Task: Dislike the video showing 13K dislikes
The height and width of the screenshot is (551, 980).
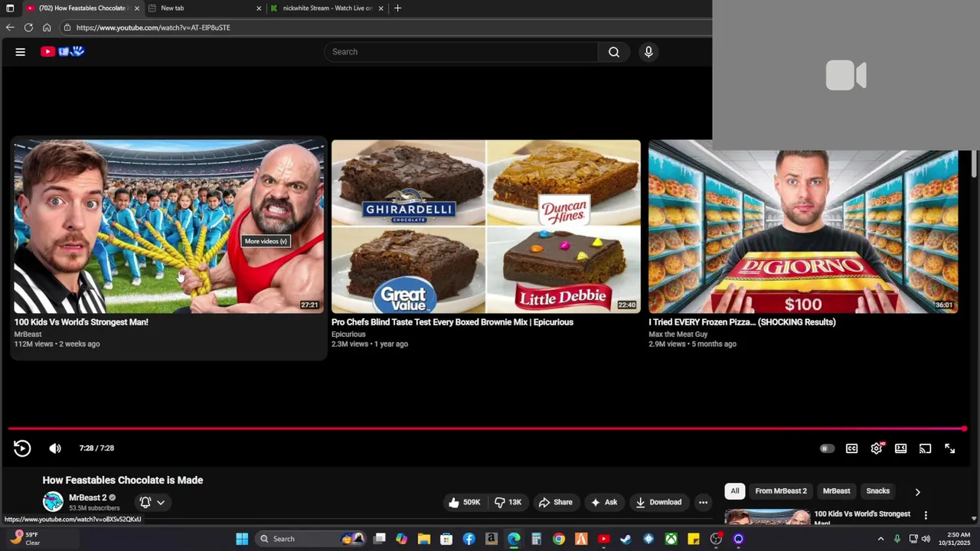Action: (508, 502)
